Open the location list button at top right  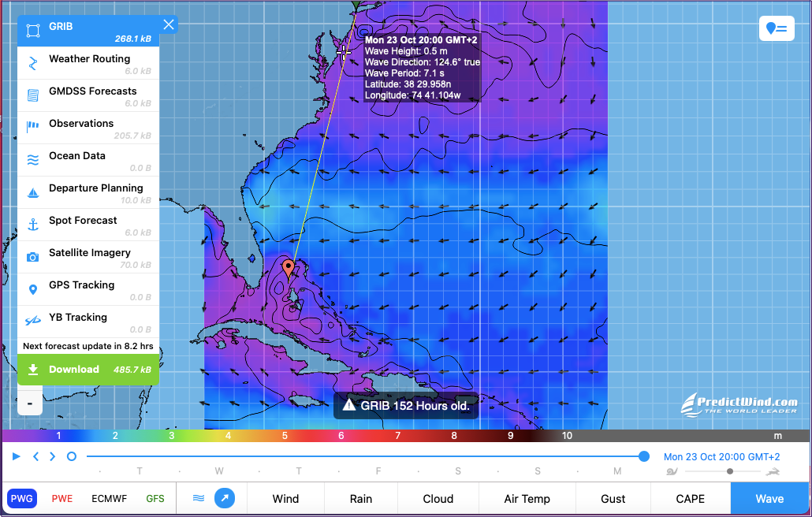[x=776, y=29]
